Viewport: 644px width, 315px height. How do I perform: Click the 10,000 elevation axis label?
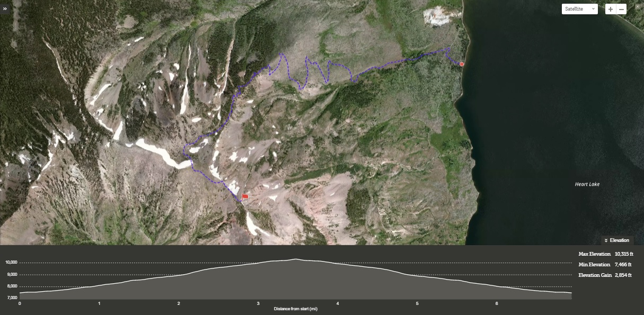pyautogui.click(x=11, y=263)
